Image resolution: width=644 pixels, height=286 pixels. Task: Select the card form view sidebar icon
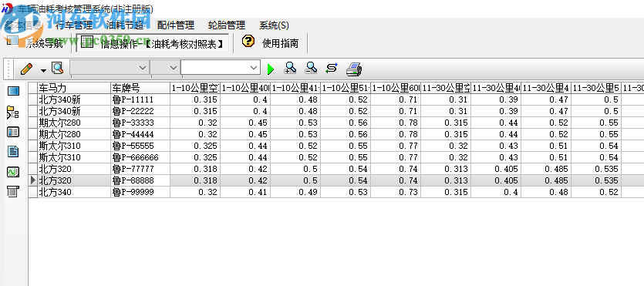(13, 132)
